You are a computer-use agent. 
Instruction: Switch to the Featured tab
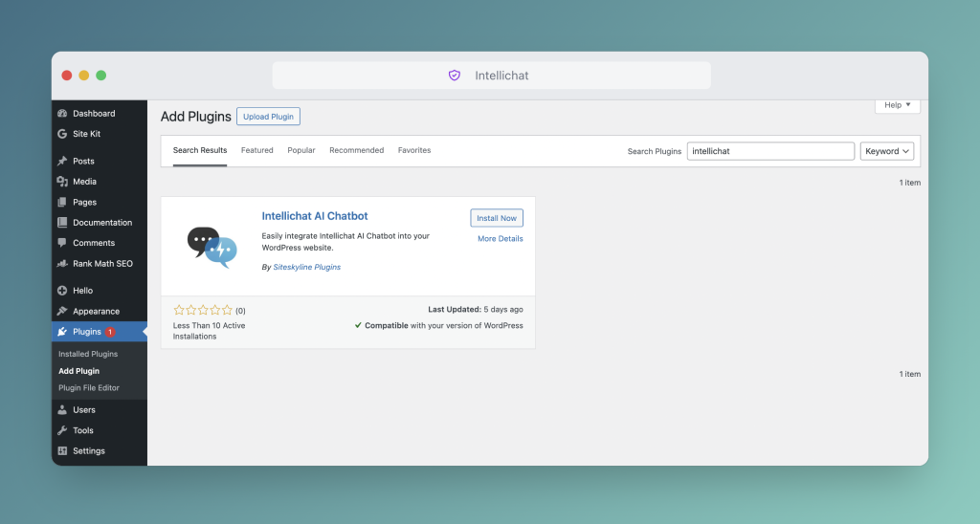click(x=256, y=150)
